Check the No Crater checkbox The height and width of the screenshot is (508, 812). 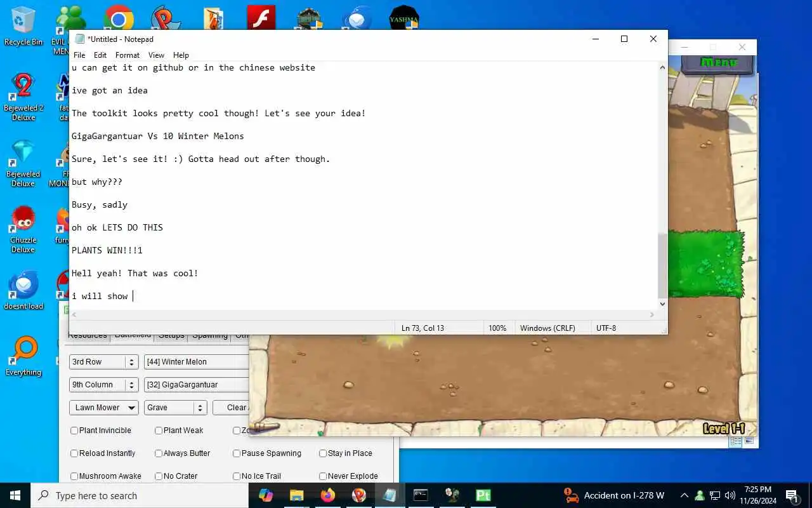[159, 476]
